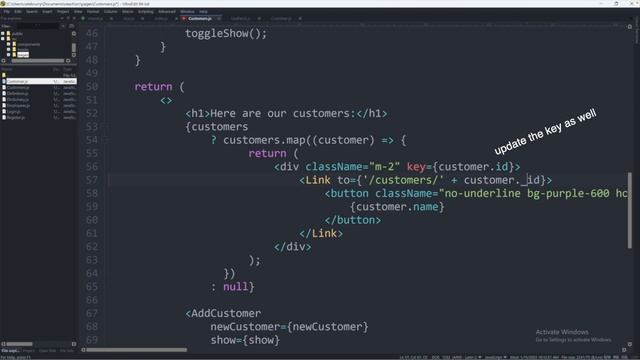Click {customer.name} expression in code

pyautogui.click(x=397, y=207)
